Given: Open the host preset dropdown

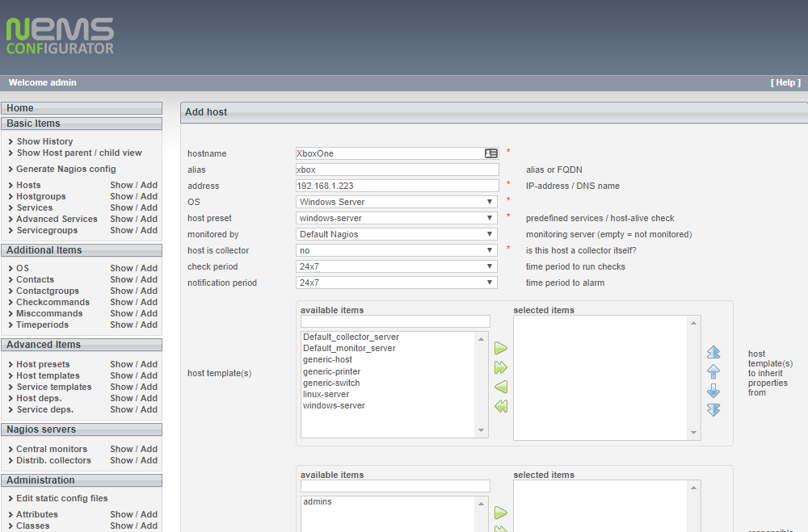Looking at the screenshot, I should pos(396,218).
